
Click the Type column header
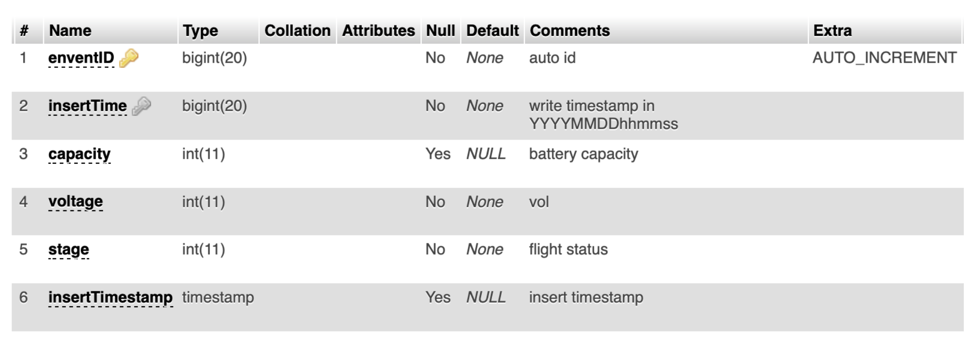coord(200,31)
